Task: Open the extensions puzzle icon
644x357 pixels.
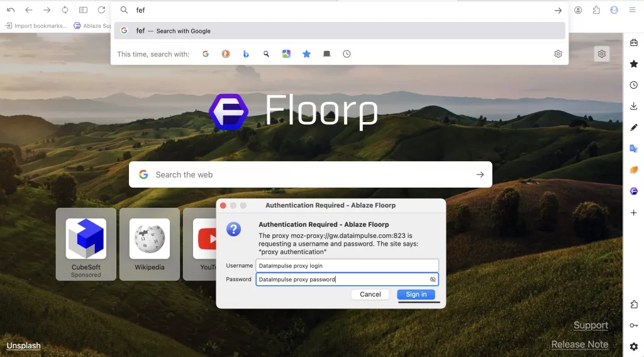Action: pos(596,10)
